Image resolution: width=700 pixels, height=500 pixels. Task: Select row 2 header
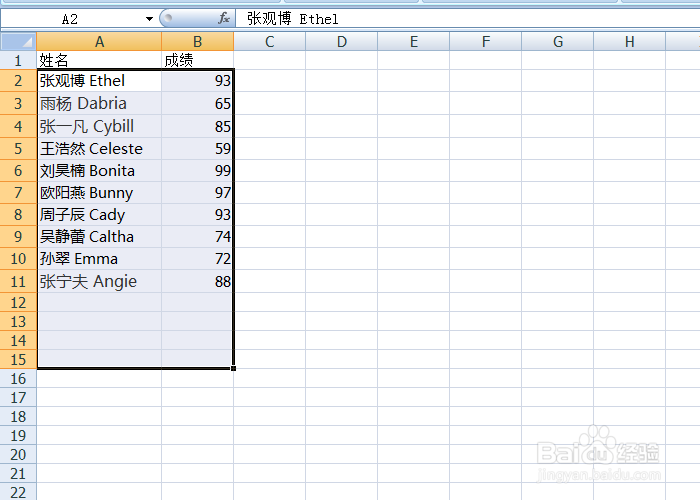[x=18, y=80]
